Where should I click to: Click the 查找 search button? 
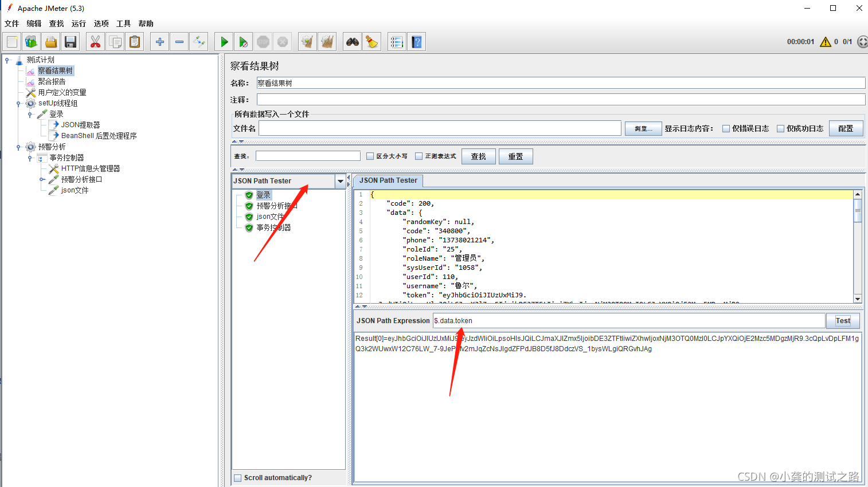[478, 156]
